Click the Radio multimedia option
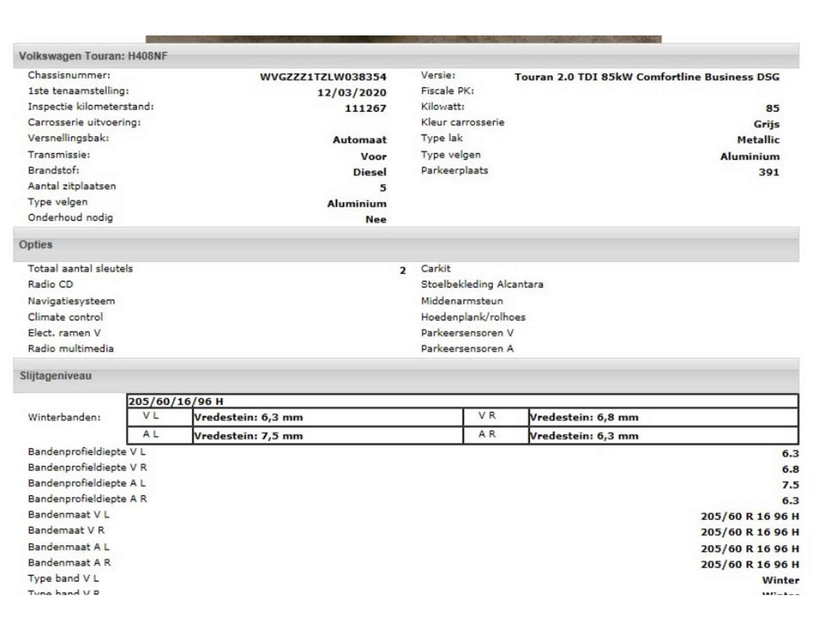 70,349
